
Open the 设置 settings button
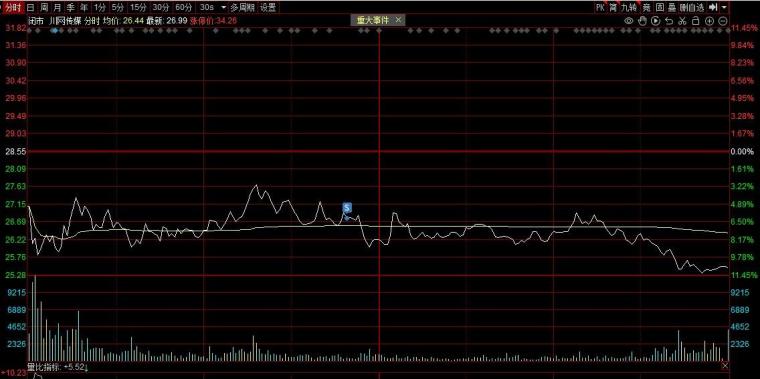tap(268, 7)
